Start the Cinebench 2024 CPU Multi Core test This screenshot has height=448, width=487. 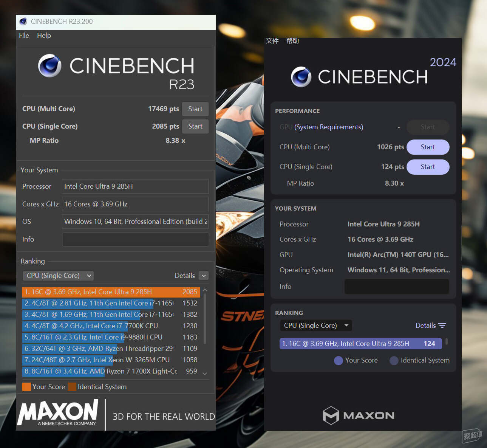pyautogui.click(x=428, y=147)
